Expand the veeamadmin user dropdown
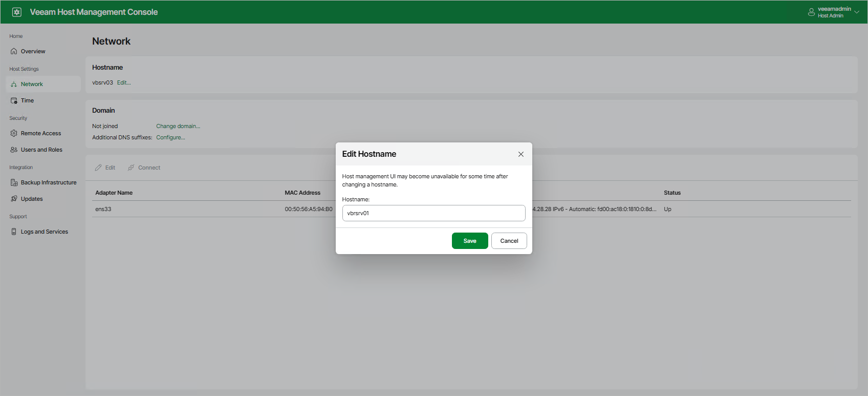 pyautogui.click(x=856, y=12)
